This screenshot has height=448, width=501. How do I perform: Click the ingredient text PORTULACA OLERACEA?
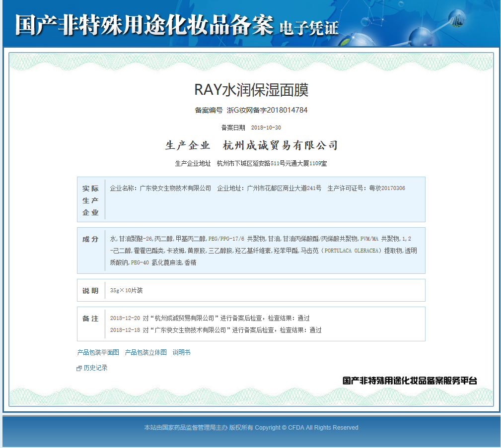352,251
